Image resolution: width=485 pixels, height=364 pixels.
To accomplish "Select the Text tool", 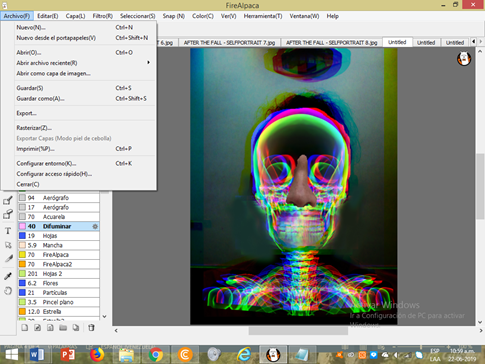I will click(x=8, y=231).
